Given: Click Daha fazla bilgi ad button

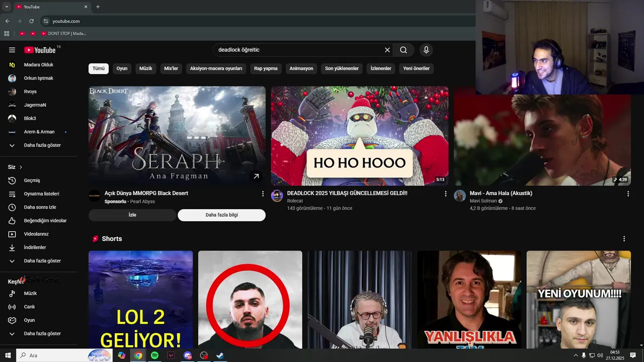Looking at the screenshot, I should 221,215.
